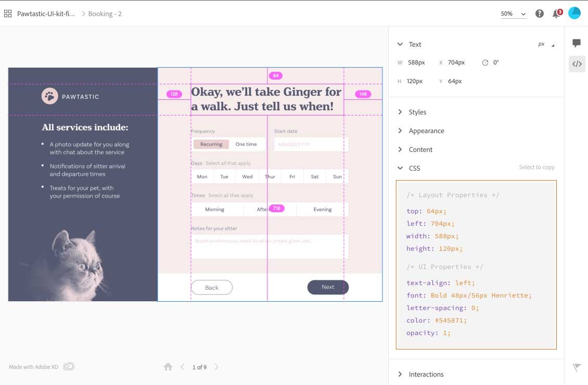Expand the Styles section

click(418, 112)
